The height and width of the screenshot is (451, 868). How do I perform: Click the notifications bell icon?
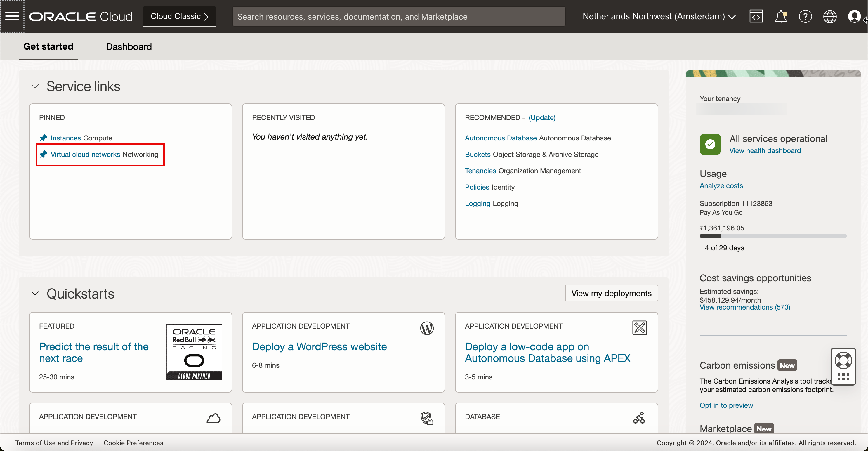780,16
